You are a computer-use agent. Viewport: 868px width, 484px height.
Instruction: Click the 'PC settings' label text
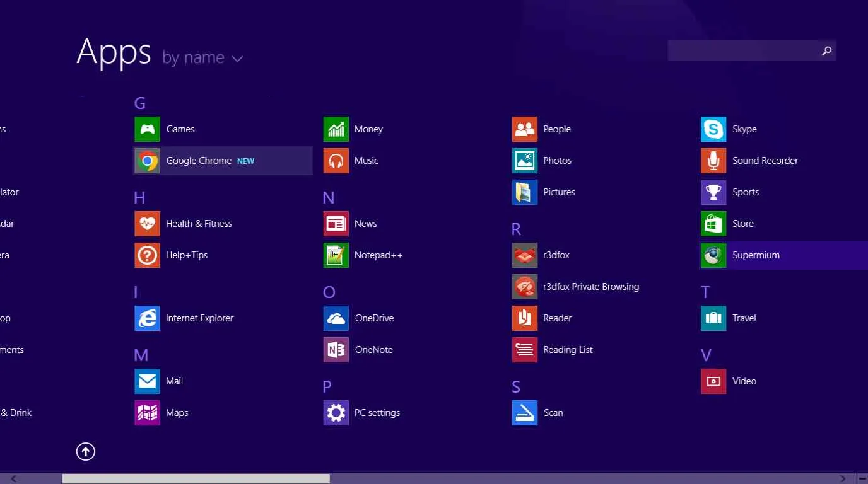point(377,413)
